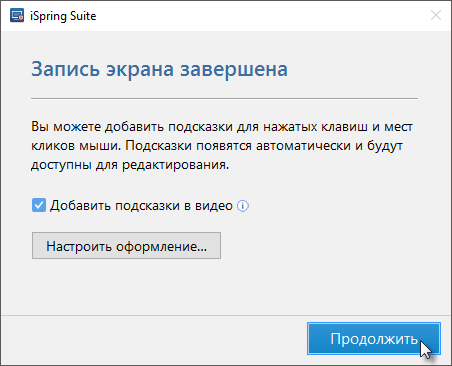Open info tooltip next to hints checkbox

coord(243,206)
